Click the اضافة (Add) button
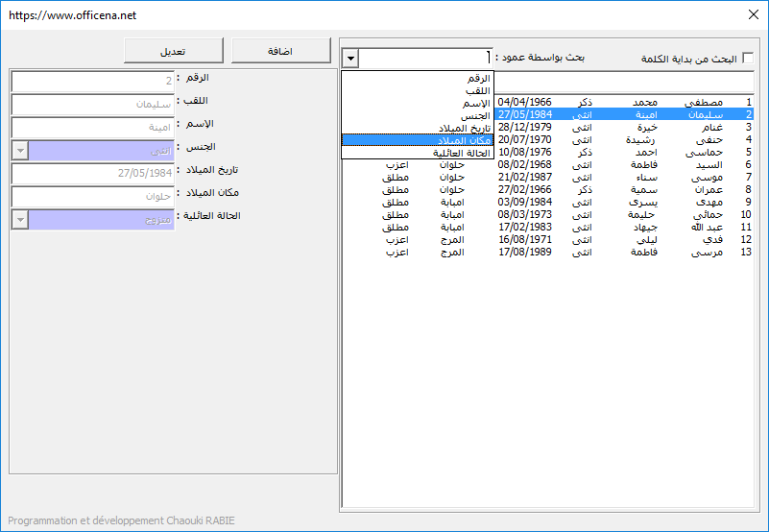The width and height of the screenshot is (769, 532). (x=281, y=51)
